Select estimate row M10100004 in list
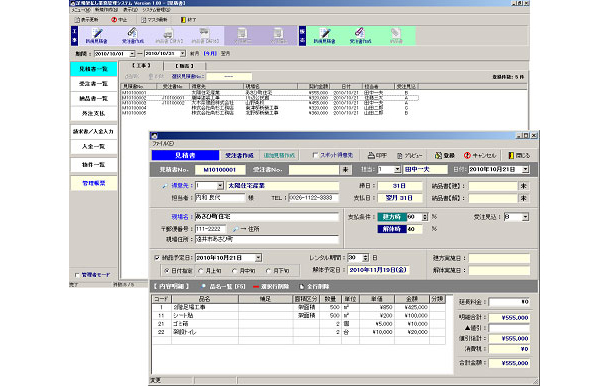Screen dimensions: 610x386 270,108
